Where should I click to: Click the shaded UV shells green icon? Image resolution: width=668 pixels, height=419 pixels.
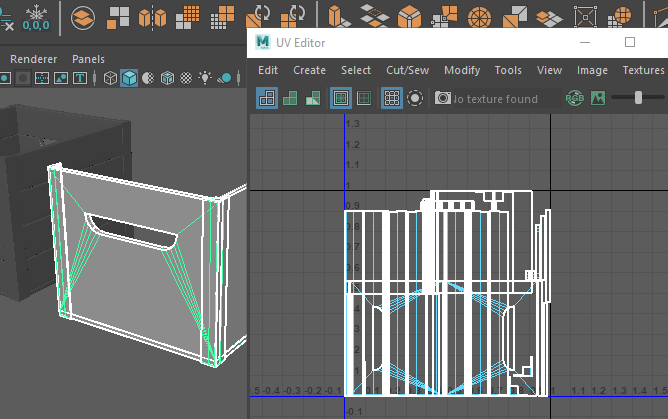pyautogui.click(x=290, y=98)
